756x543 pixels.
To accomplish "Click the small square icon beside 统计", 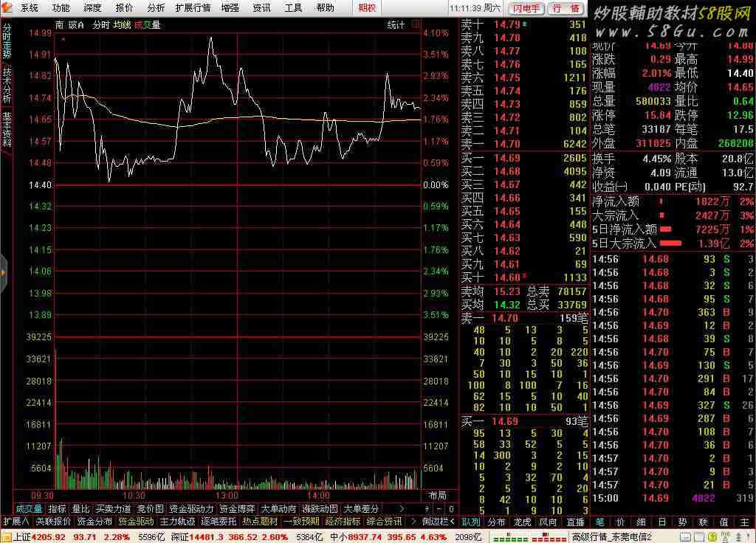I will point(416,24).
